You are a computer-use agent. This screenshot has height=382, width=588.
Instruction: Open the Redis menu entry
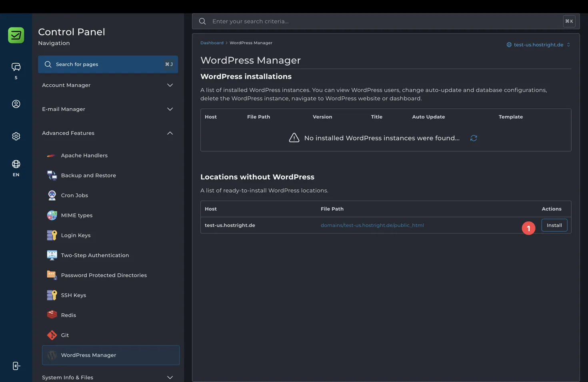pos(111,315)
